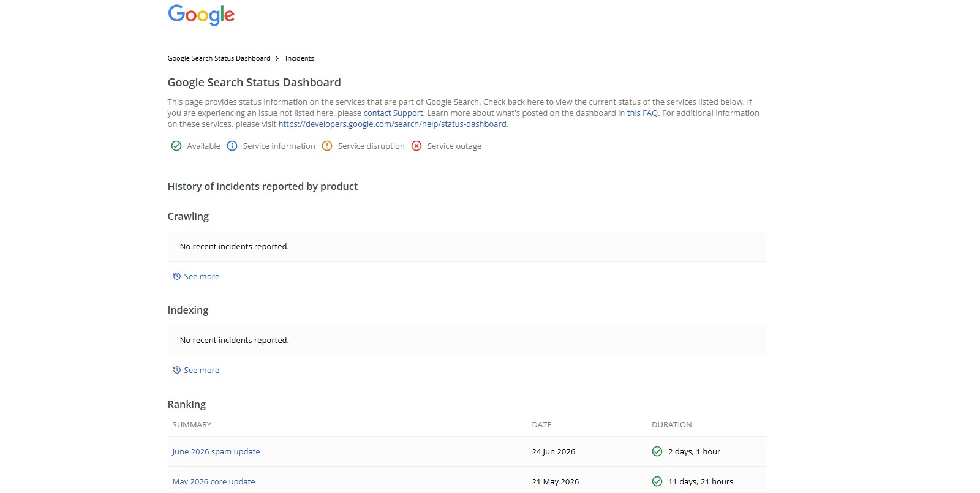Image resolution: width=980 pixels, height=493 pixels.
Task: Click the green Available legend icon
Action: [176, 146]
